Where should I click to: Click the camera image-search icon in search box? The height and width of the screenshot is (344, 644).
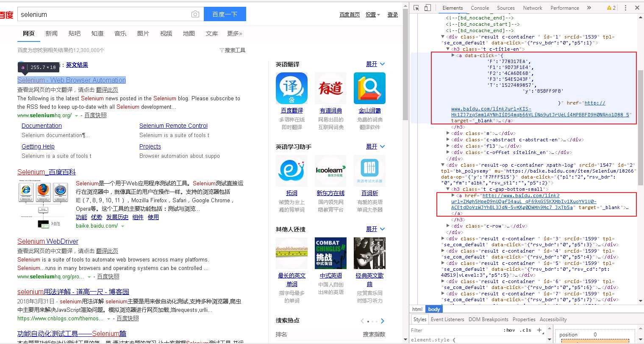tap(195, 14)
